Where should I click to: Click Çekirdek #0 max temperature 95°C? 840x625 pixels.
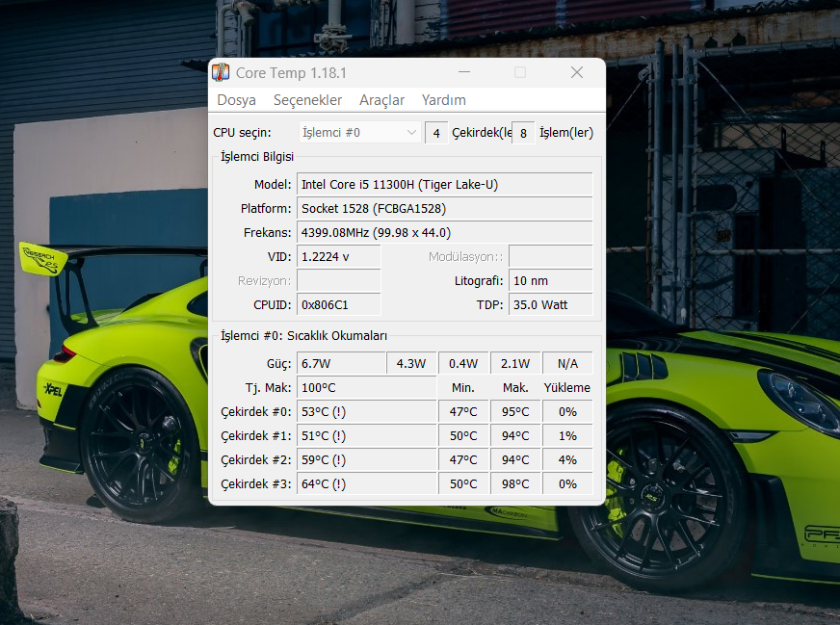pos(515,412)
